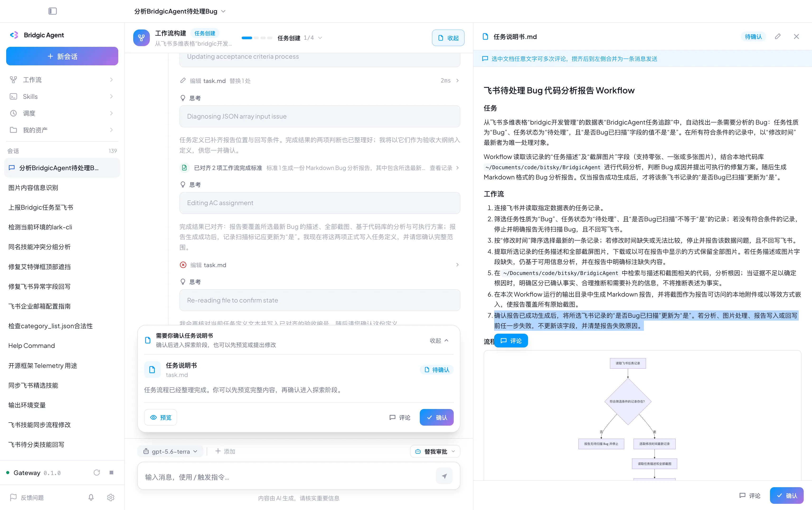Click 任务说明书 file icon in card
Viewport: 812px width, 510px height.
click(x=152, y=370)
